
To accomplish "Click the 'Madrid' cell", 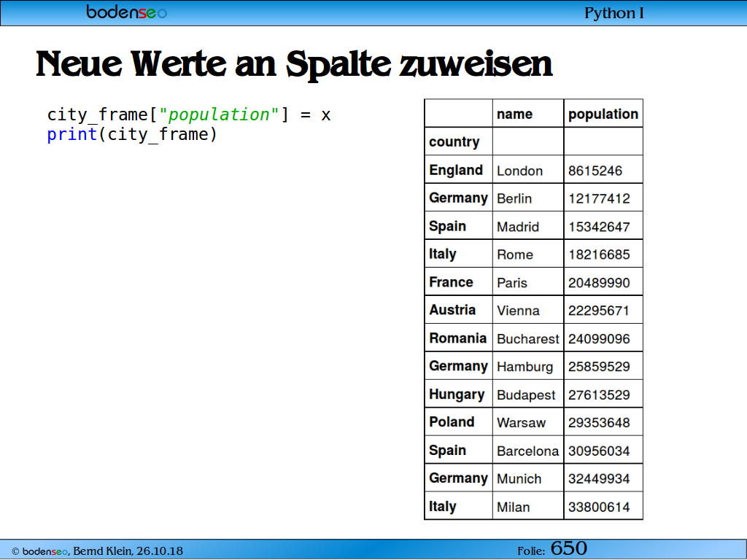I will [517, 227].
